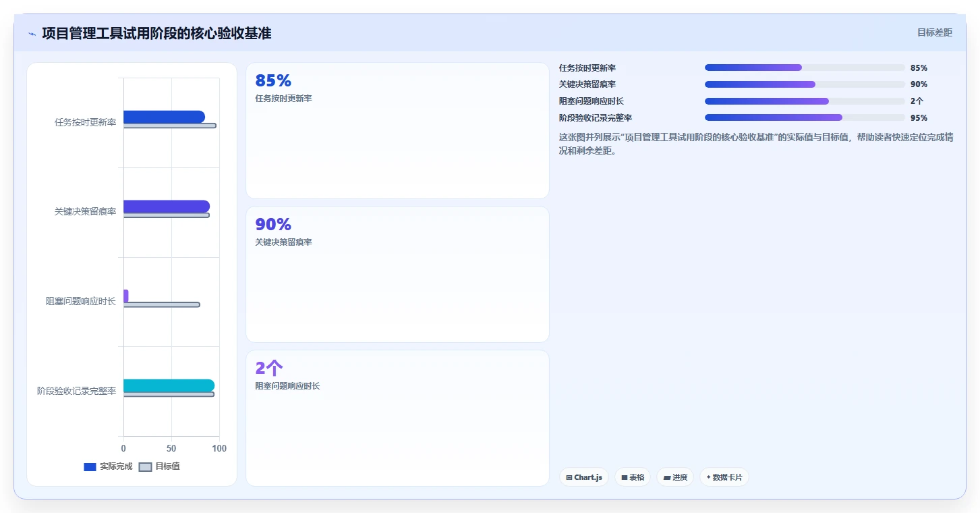Screen dimensions: 980x513
Task: Click 阶段验收记录完整率 label in the progress list
Action: tap(596, 117)
